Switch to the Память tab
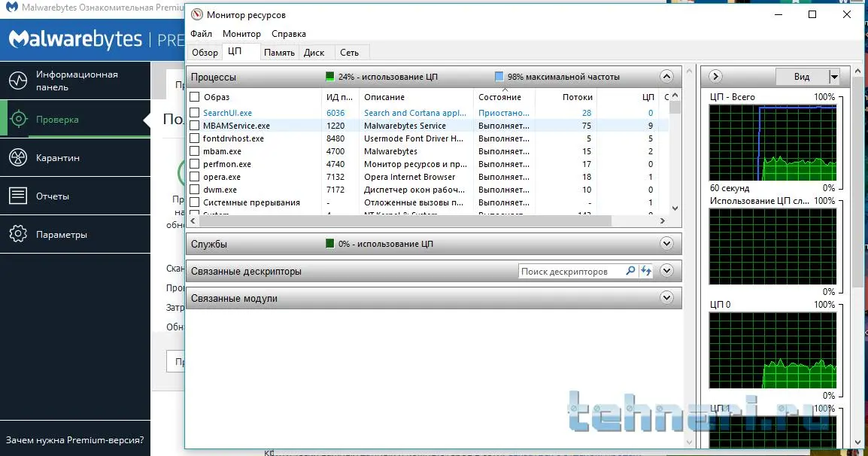The height and width of the screenshot is (456, 868). coord(279,53)
